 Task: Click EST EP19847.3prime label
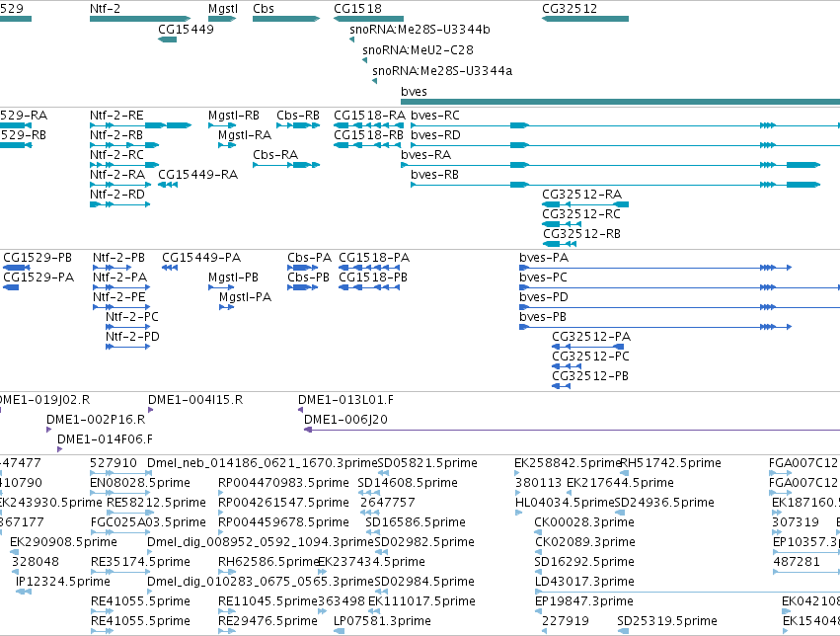tap(584, 601)
